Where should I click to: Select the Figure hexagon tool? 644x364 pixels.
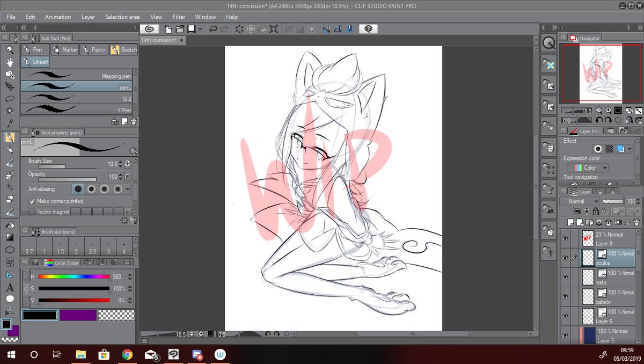(x=10, y=250)
